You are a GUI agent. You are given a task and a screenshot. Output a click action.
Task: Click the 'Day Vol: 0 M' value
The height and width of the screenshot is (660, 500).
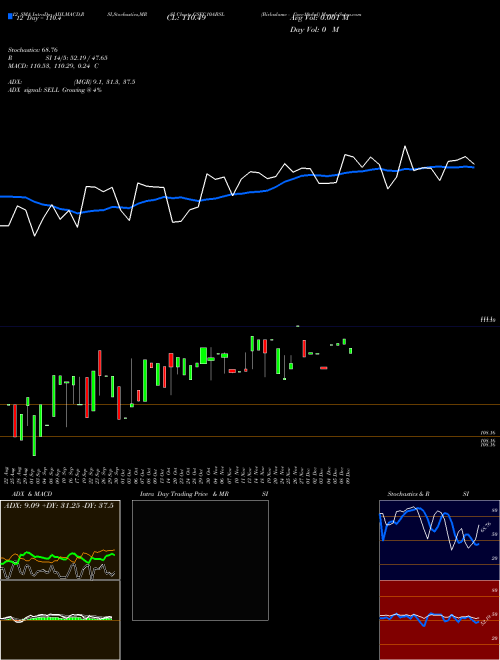click(314, 30)
